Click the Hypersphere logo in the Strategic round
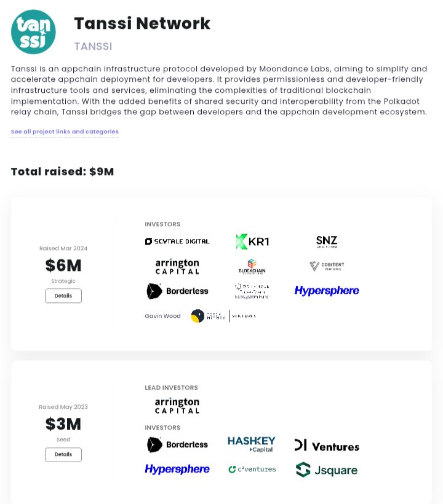Image resolution: width=443 pixels, height=504 pixels. point(327,291)
